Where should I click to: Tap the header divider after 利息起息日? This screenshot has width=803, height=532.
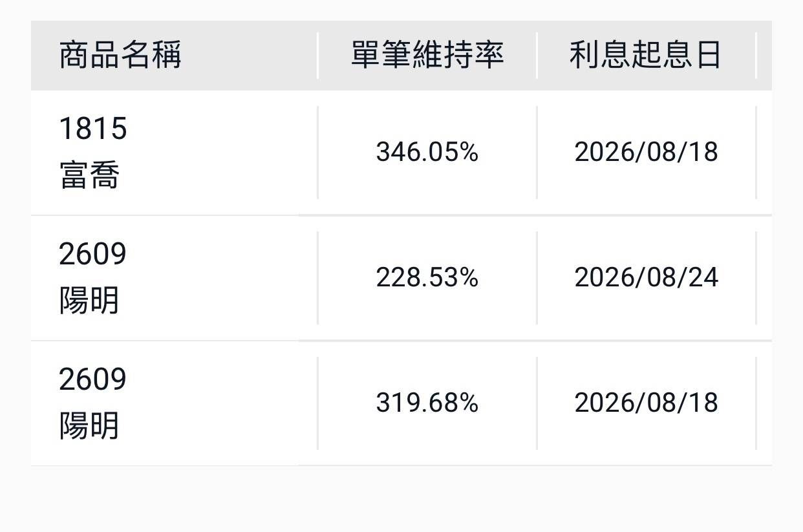tap(756, 56)
